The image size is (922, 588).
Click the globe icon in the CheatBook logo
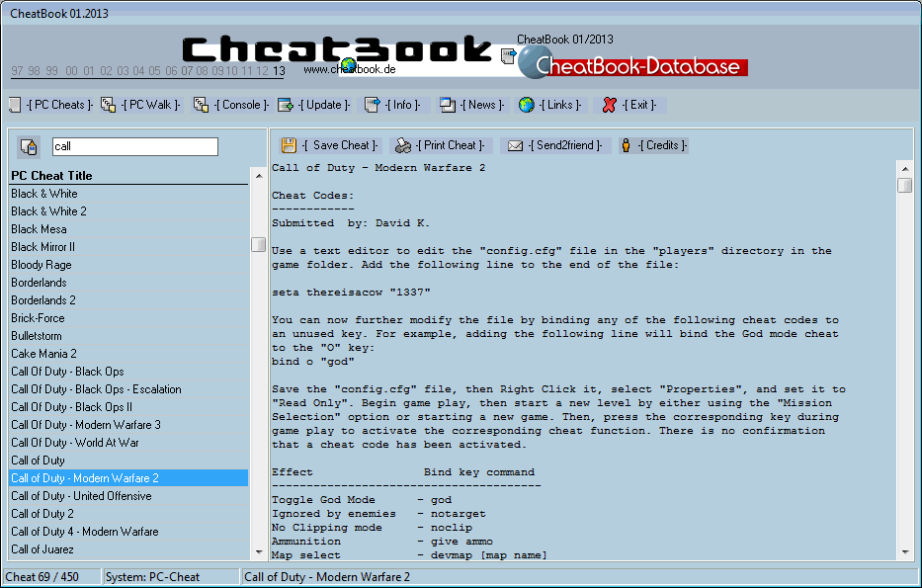pyautogui.click(x=349, y=64)
